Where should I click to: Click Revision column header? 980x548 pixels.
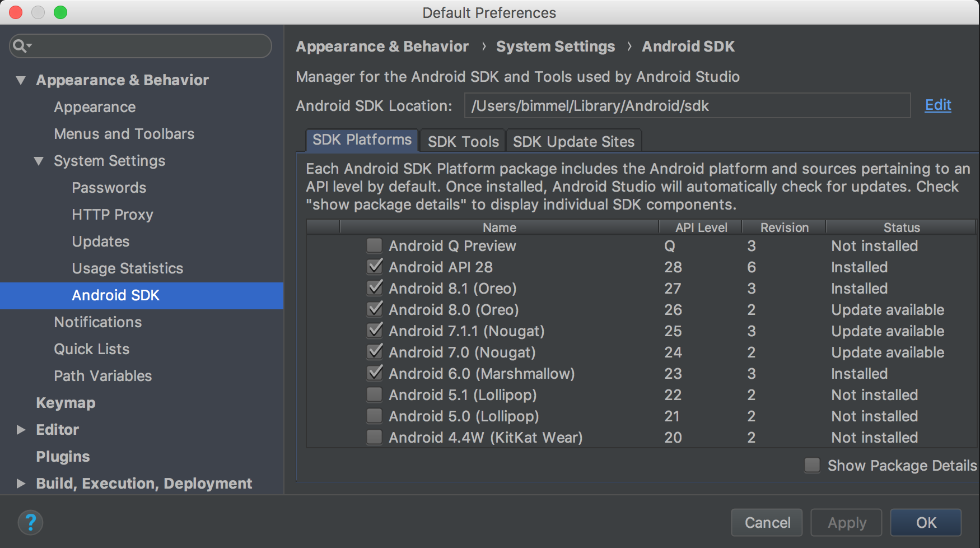(x=784, y=227)
